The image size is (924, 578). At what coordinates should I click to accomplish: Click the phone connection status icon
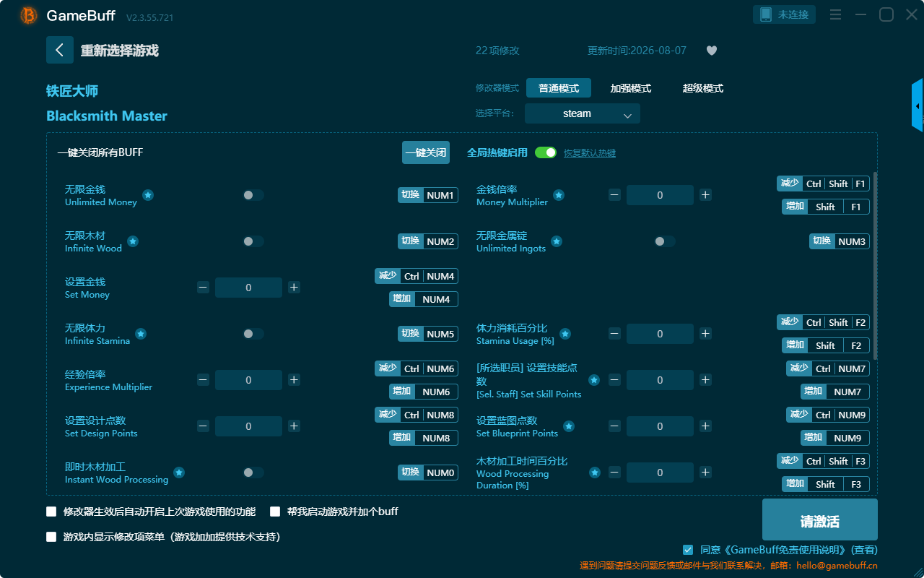point(765,14)
